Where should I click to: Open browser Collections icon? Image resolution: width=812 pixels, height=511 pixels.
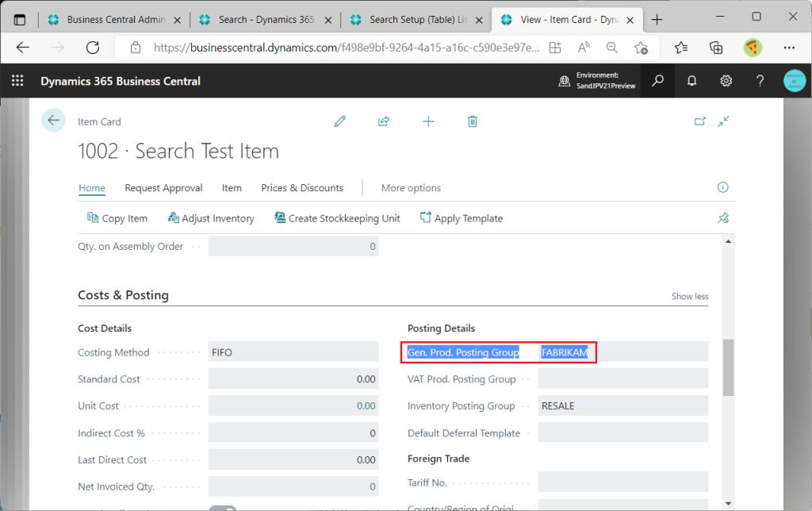(716, 48)
